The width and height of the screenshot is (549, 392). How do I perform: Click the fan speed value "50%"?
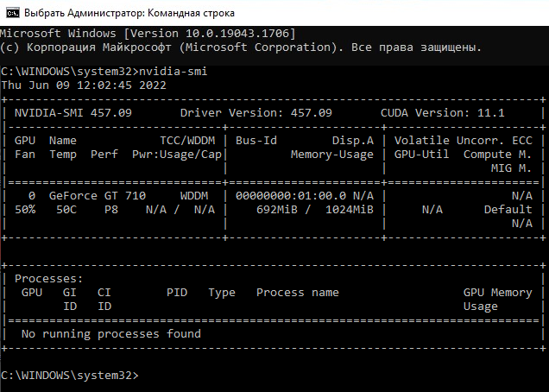(26, 210)
